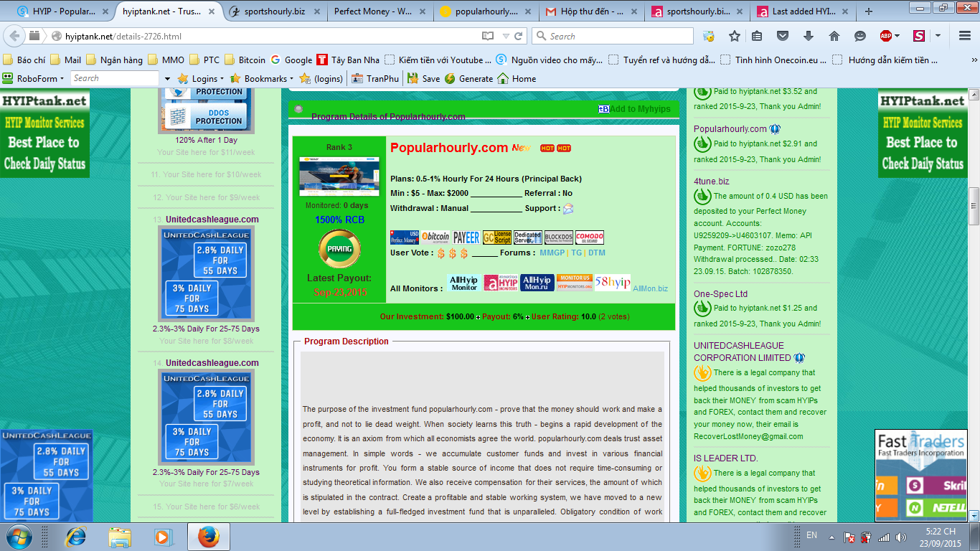Screen dimensions: 980x551
Task: Open the AllMon.biz monitor link
Action: (x=650, y=288)
